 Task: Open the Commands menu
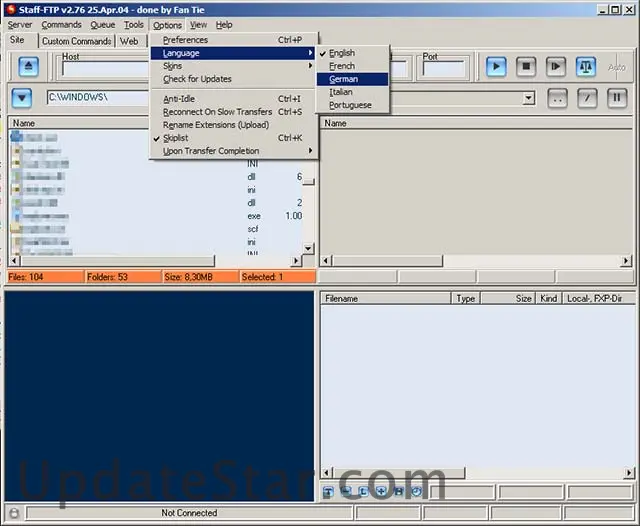pyautogui.click(x=61, y=25)
